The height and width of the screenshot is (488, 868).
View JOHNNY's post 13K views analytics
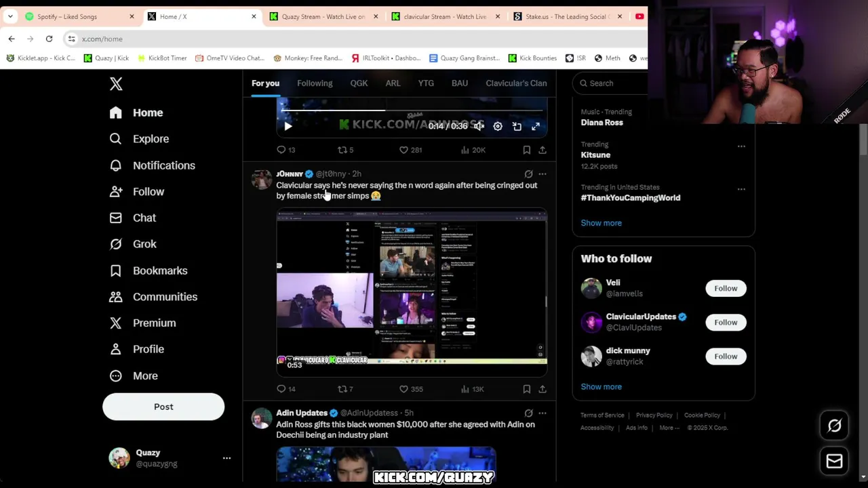pos(472,389)
